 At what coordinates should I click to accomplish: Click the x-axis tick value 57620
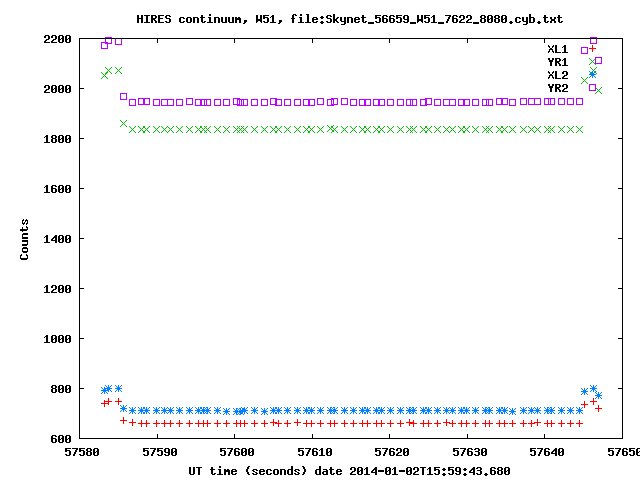392,452
